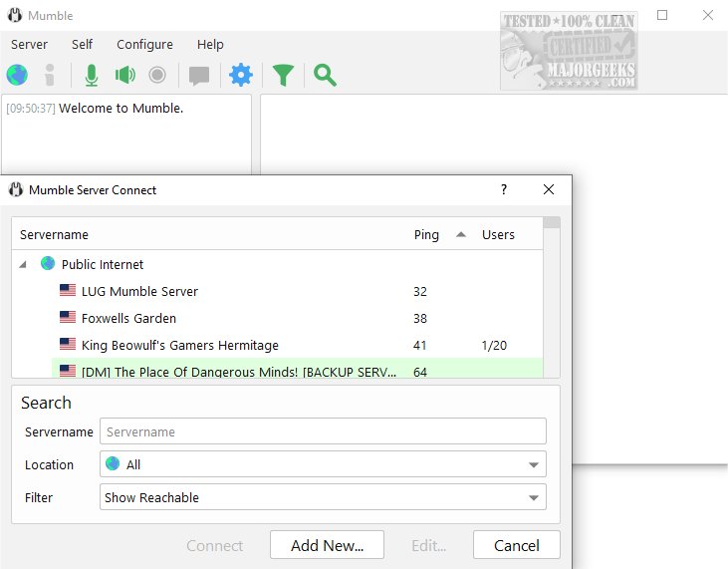Click the US flag beside Foxwells Garden

click(68, 317)
